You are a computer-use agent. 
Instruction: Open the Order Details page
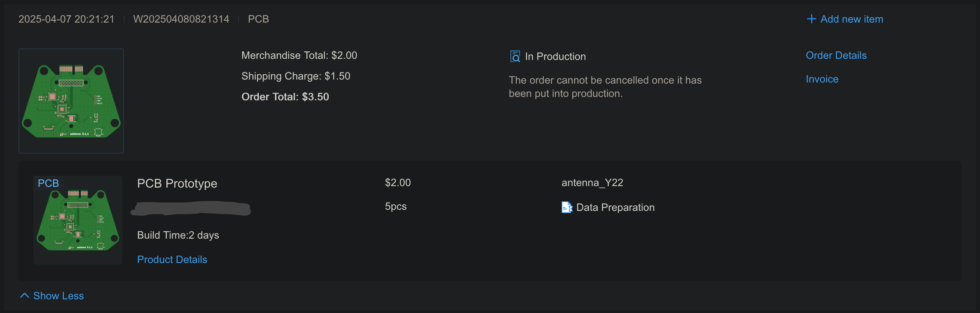(x=836, y=55)
